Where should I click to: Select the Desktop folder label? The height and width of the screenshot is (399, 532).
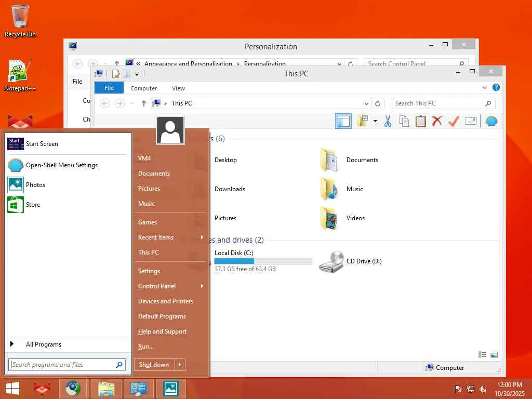(x=225, y=160)
